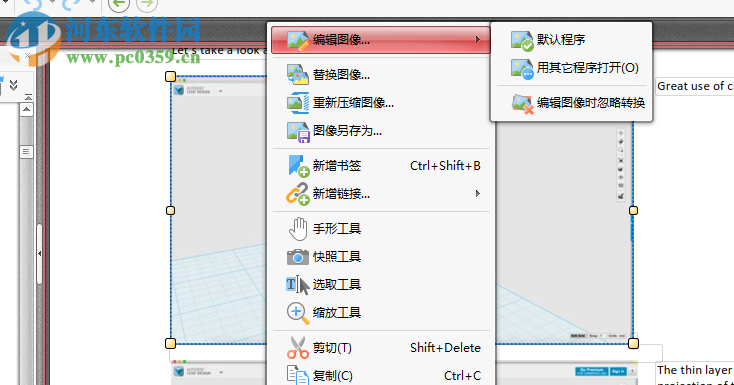
Task: Click the magnifier zoom icon
Action: 298,313
